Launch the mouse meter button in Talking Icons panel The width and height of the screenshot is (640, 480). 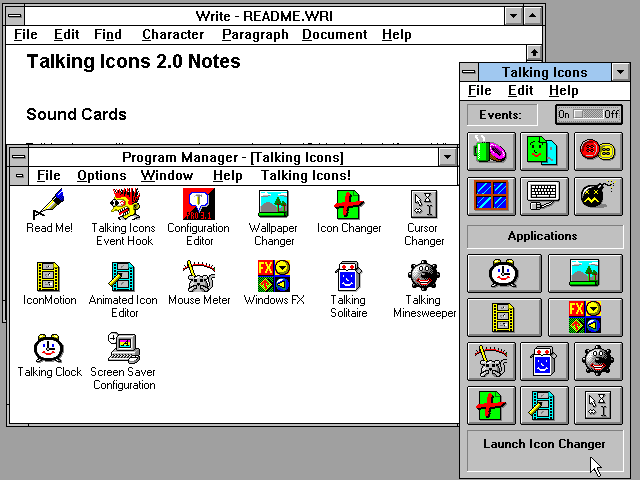pyautogui.click(x=491, y=361)
